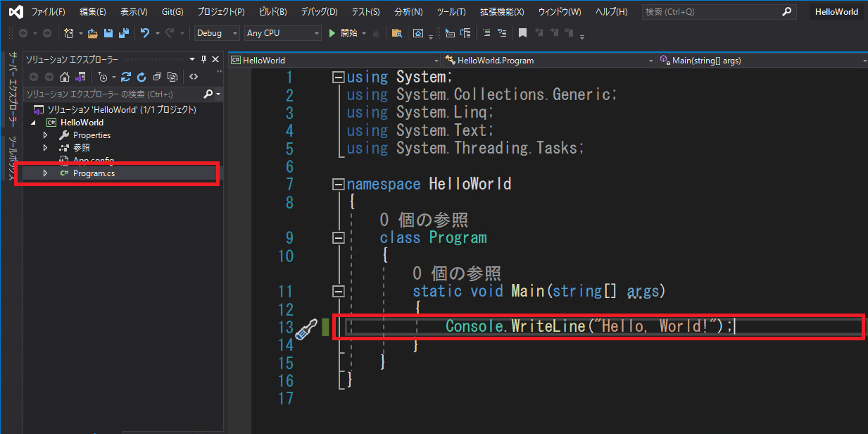Click the Refresh icon in Solution Explorer
868x434 pixels.
(141, 77)
